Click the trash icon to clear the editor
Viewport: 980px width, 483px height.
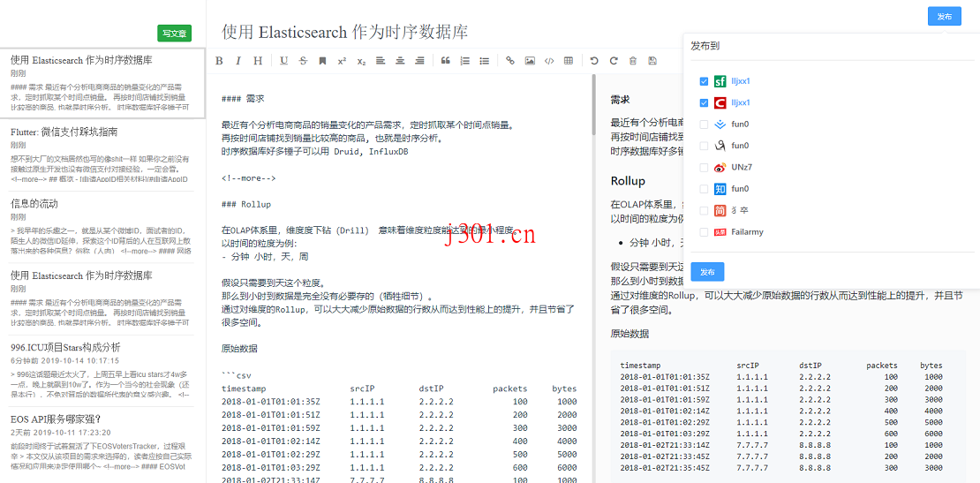[x=633, y=61]
